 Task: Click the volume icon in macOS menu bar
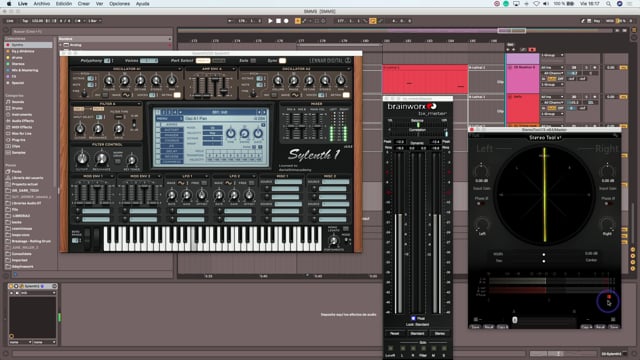(546, 4)
